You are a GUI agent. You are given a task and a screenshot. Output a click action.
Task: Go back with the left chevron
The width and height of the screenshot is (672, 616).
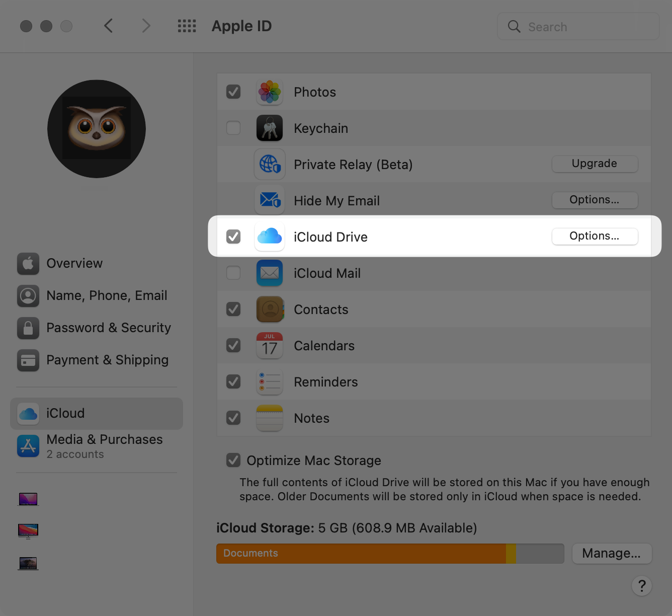click(108, 26)
